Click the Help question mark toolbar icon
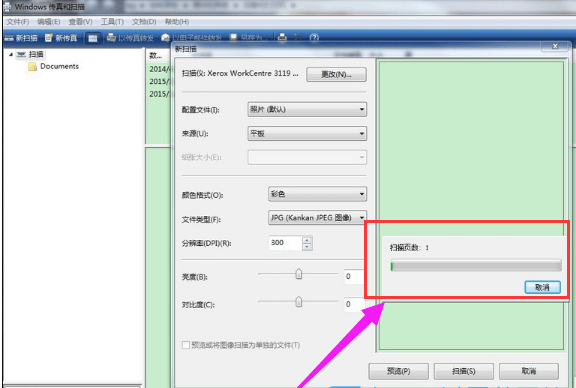Viewport: 576px width, 388px height. coord(314,37)
